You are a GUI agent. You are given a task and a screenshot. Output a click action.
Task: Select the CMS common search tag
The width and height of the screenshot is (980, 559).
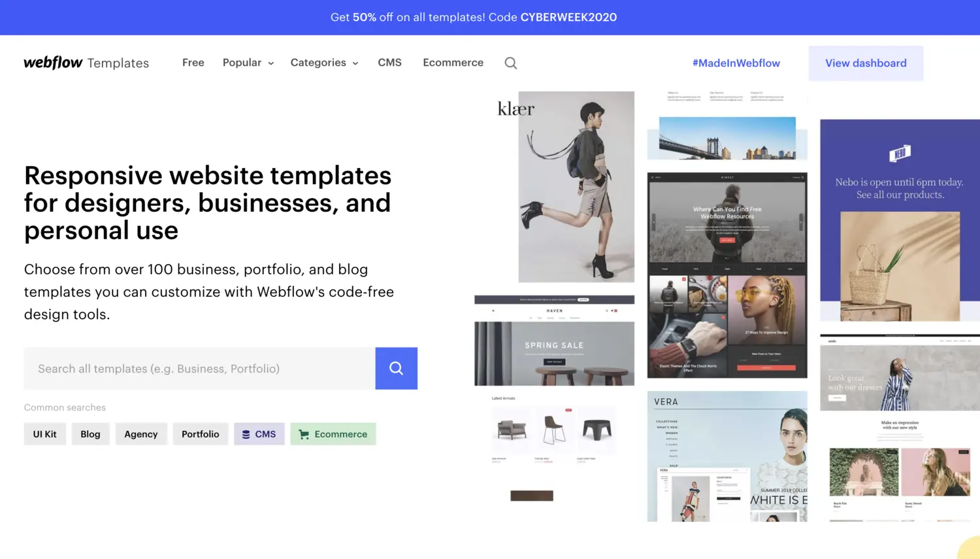(x=259, y=434)
